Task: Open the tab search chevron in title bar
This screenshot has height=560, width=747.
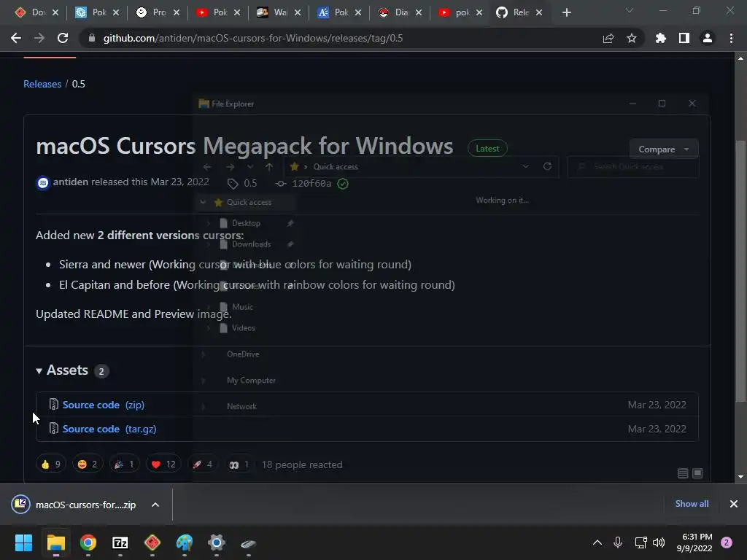Action: [x=630, y=10]
